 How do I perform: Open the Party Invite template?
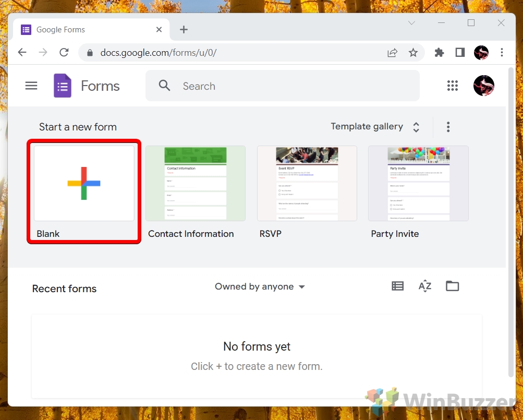[418, 183]
